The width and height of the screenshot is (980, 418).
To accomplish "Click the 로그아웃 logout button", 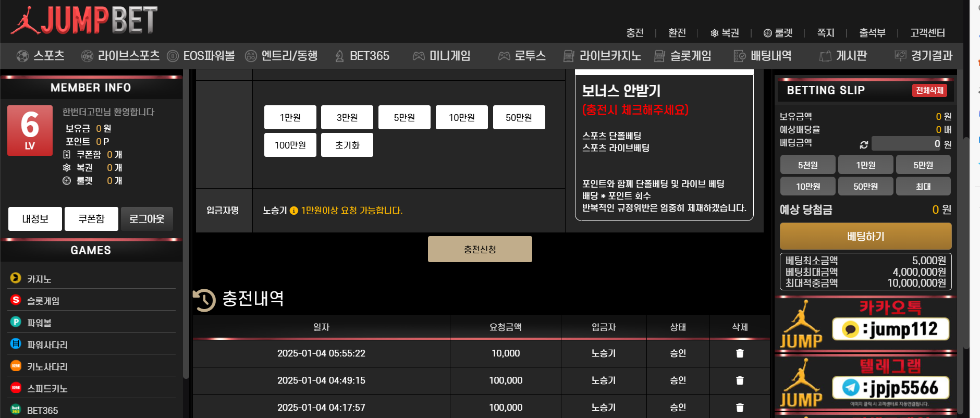I will pyautogui.click(x=147, y=219).
